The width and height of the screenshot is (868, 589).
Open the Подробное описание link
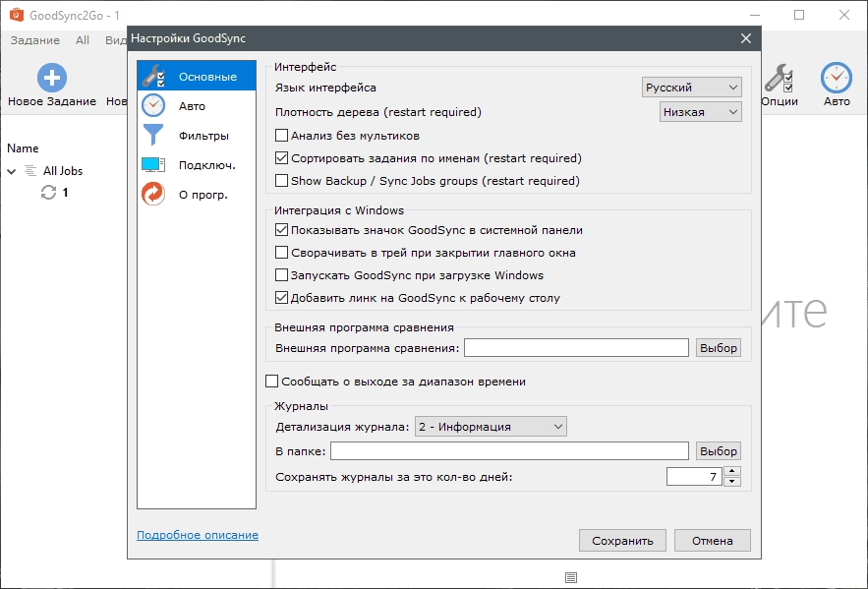(198, 535)
